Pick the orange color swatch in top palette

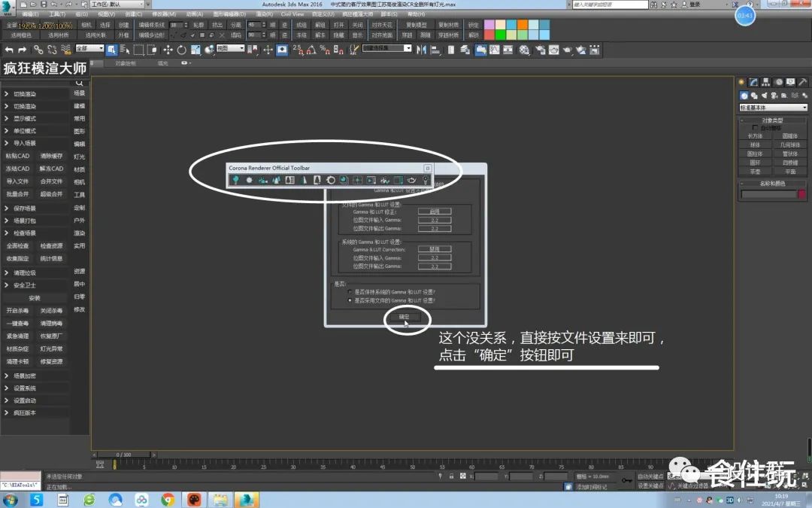(523, 24)
